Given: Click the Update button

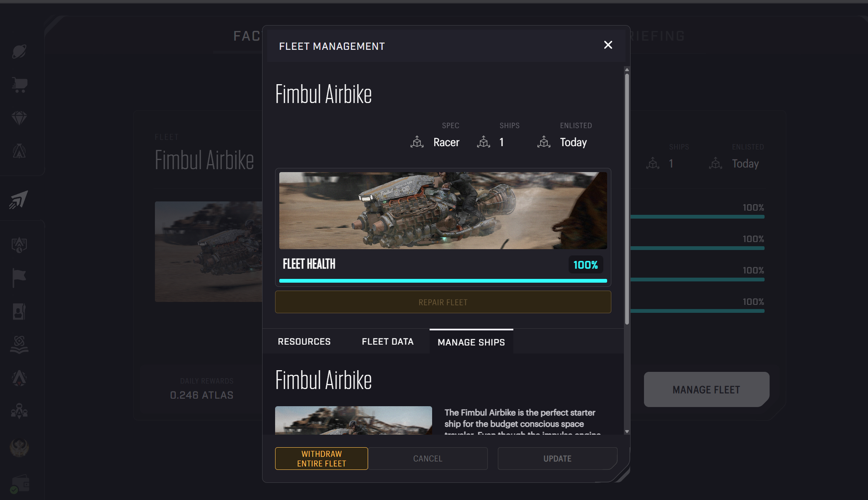Looking at the screenshot, I should [557, 459].
